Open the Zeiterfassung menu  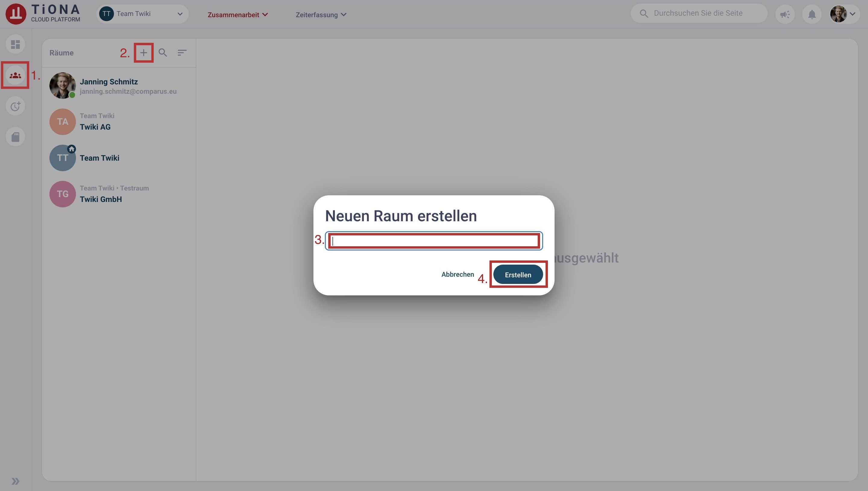(321, 14)
